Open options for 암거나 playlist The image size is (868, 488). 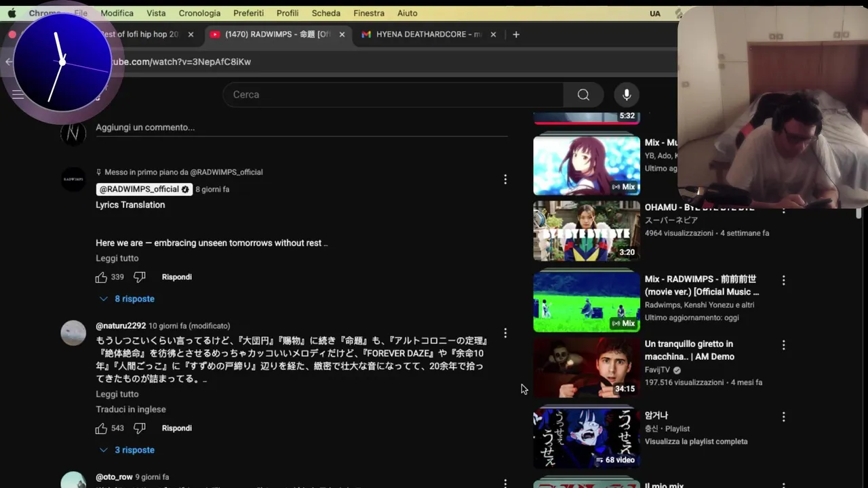(783, 417)
